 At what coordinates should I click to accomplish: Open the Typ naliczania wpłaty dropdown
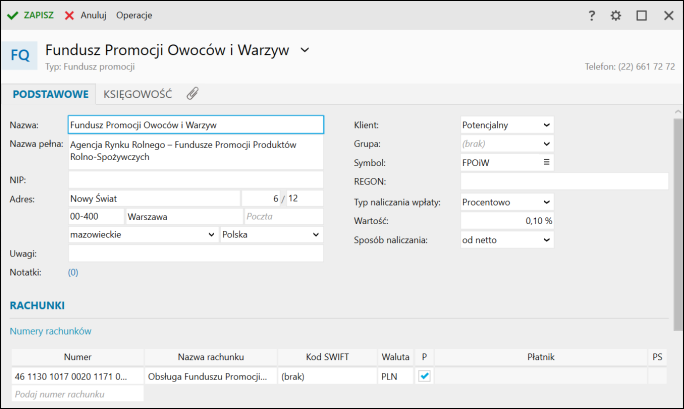click(507, 202)
